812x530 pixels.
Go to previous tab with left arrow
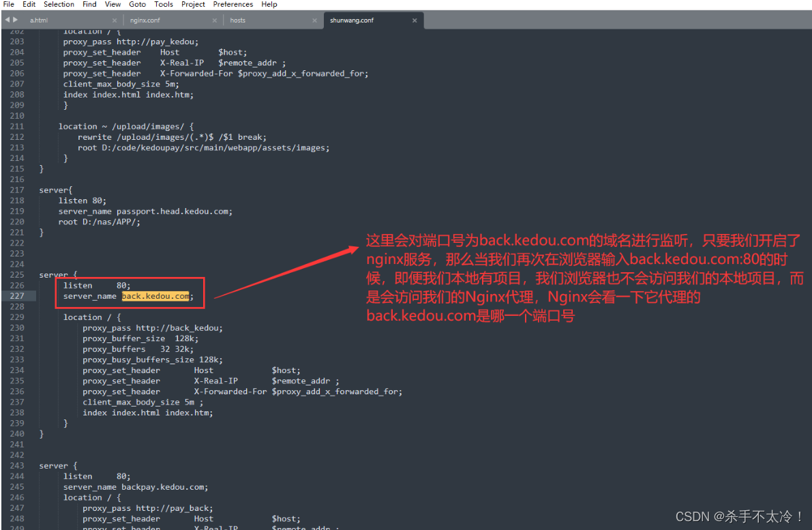click(x=7, y=20)
